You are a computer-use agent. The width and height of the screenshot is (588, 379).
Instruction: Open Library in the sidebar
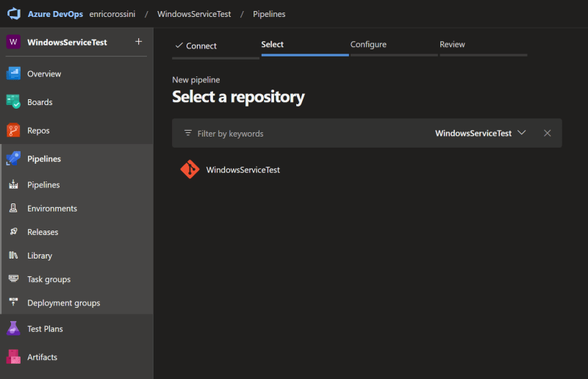coord(40,256)
